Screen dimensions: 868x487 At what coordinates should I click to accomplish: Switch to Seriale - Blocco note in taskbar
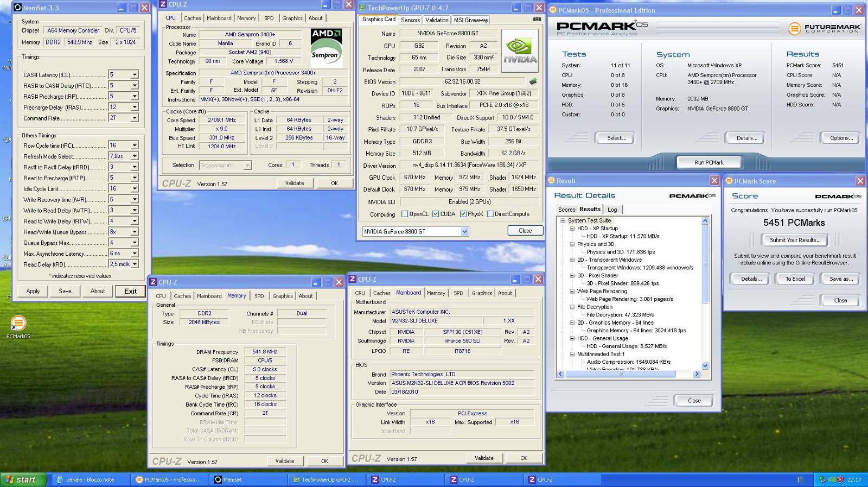(91, 479)
